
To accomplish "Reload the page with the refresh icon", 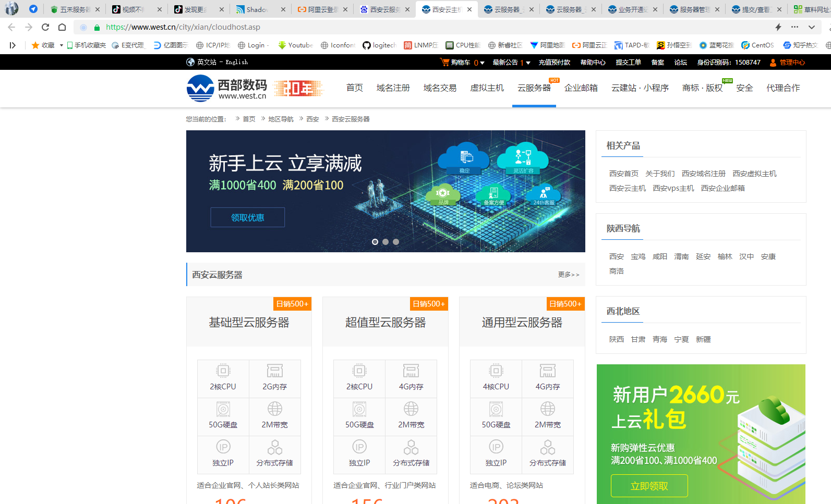I will tap(45, 27).
